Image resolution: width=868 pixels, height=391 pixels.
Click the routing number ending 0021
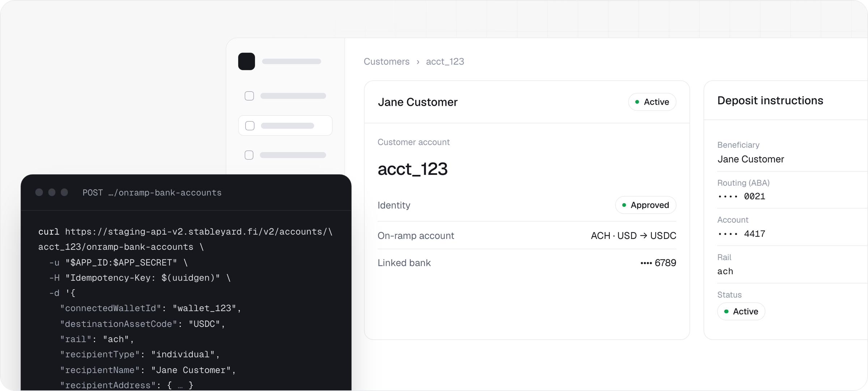(x=741, y=196)
